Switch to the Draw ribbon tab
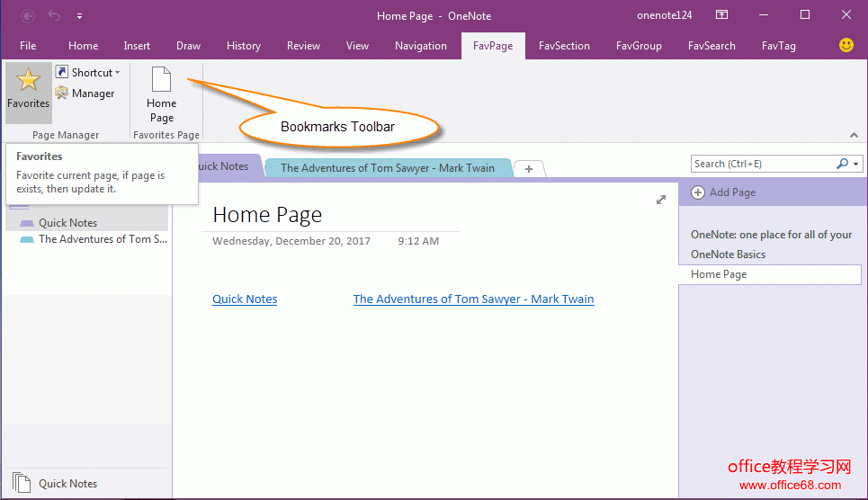This screenshot has height=500, width=868. (188, 46)
